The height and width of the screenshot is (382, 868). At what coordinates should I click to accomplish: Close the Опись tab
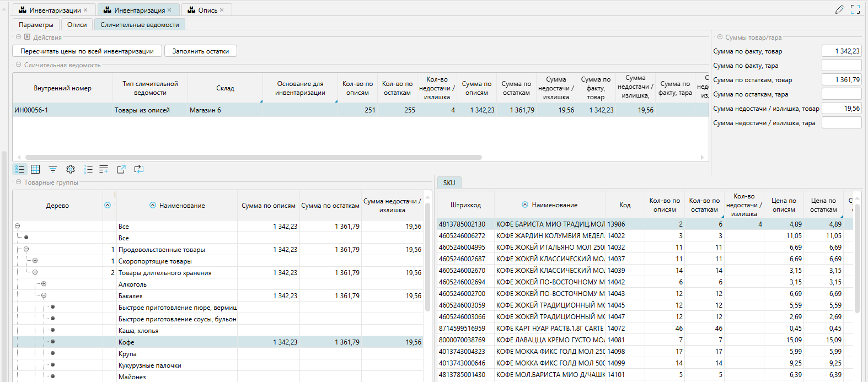[222, 10]
